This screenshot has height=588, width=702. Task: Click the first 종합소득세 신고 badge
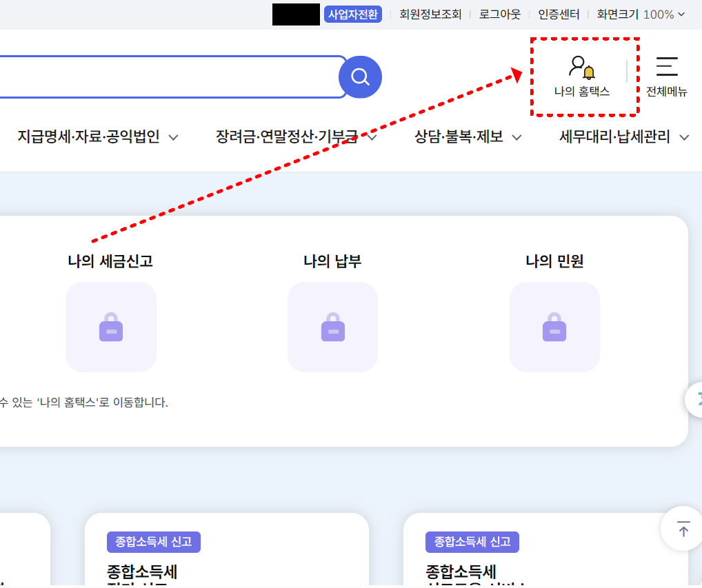153,542
